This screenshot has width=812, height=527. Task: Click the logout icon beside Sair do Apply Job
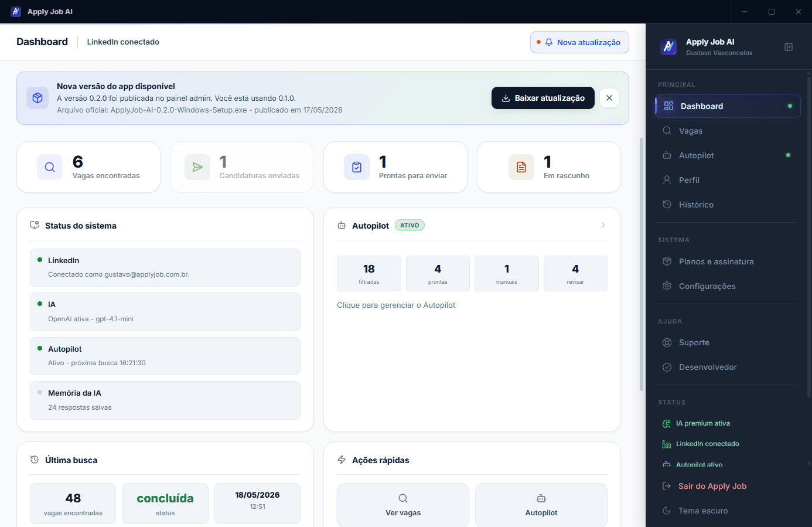667,486
